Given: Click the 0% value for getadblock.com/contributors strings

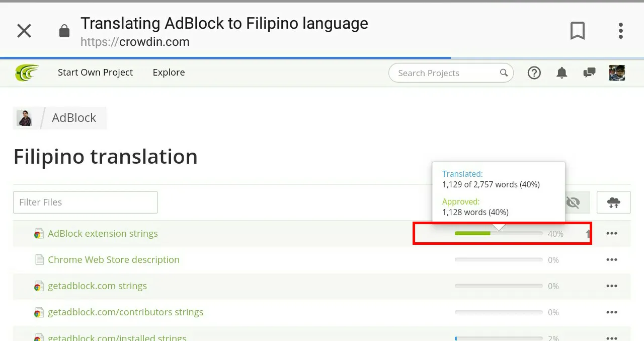Looking at the screenshot, I should point(553,312).
